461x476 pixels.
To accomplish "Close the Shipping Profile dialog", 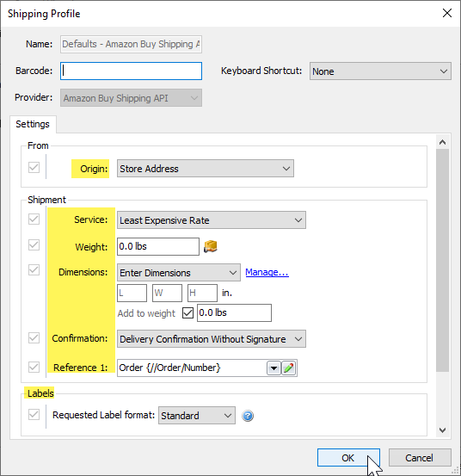I will (447, 13).
